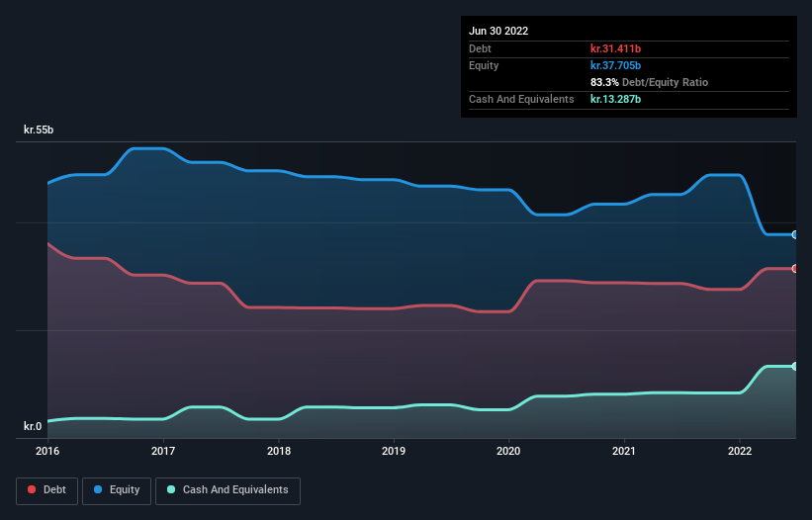Screen dimensions: 812x520
Task: Click the kr.0 y-axis label
Action: coord(33,426)
